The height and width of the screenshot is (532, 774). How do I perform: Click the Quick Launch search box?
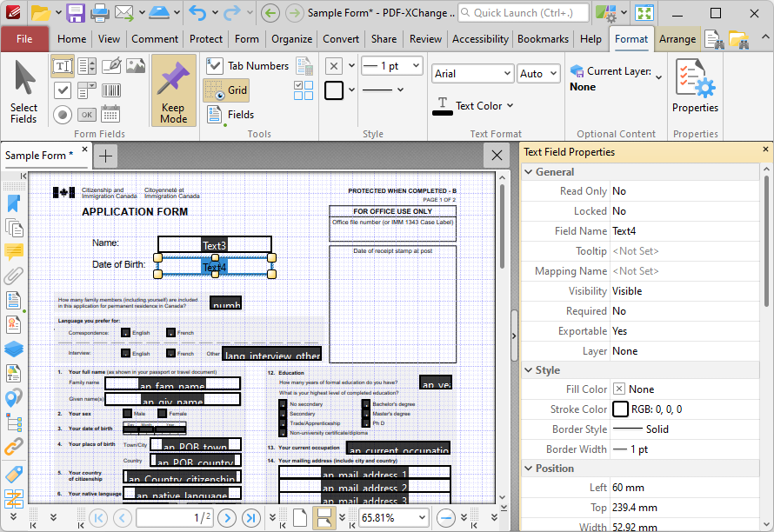(x=524, y=13)
